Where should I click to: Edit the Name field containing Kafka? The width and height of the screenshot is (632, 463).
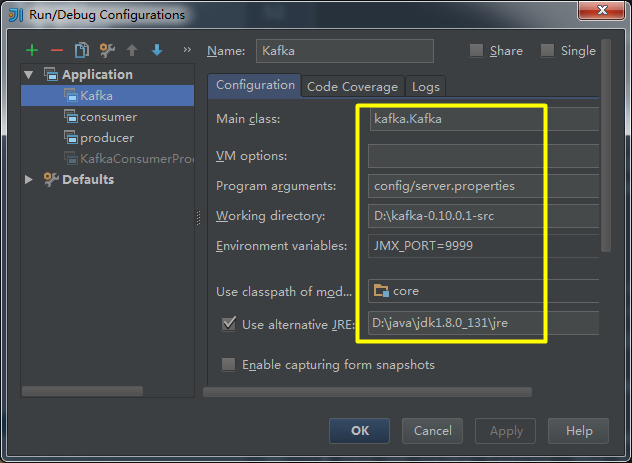(x=345, y=51)
